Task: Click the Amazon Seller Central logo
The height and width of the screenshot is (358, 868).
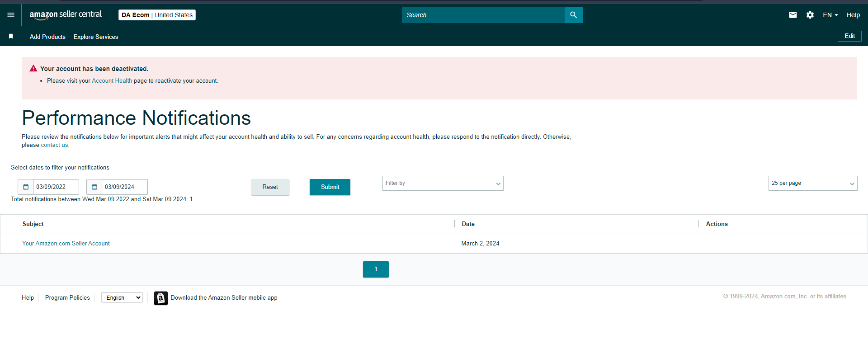Action: (x=66, y=15)
